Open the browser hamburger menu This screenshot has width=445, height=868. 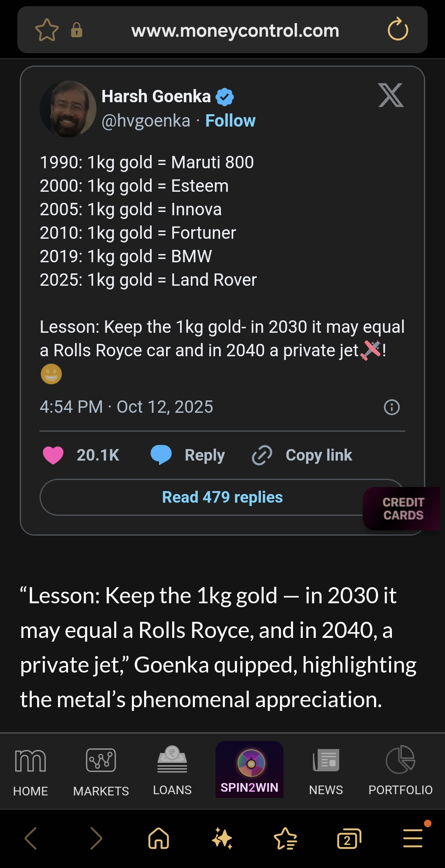coord(413,838)
